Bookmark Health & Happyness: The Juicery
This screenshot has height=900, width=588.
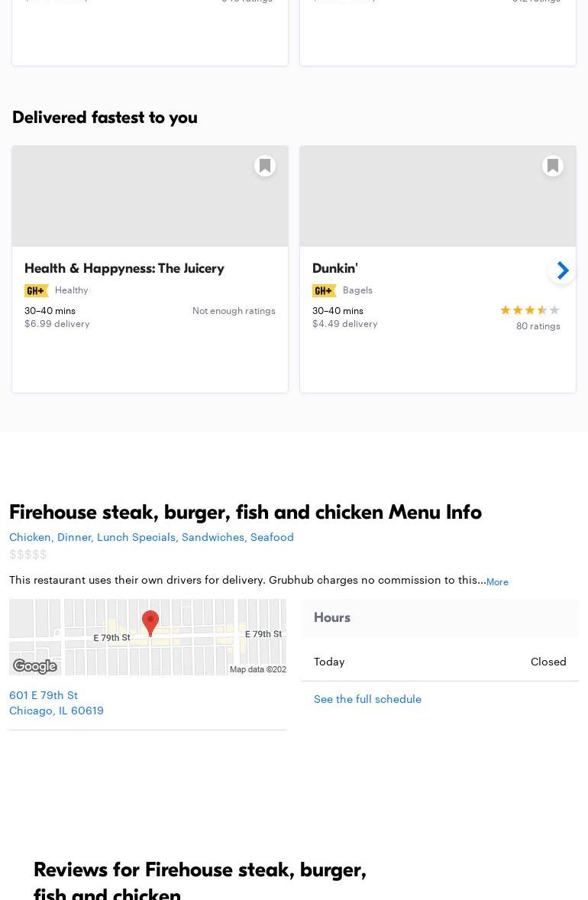[265, 166]
